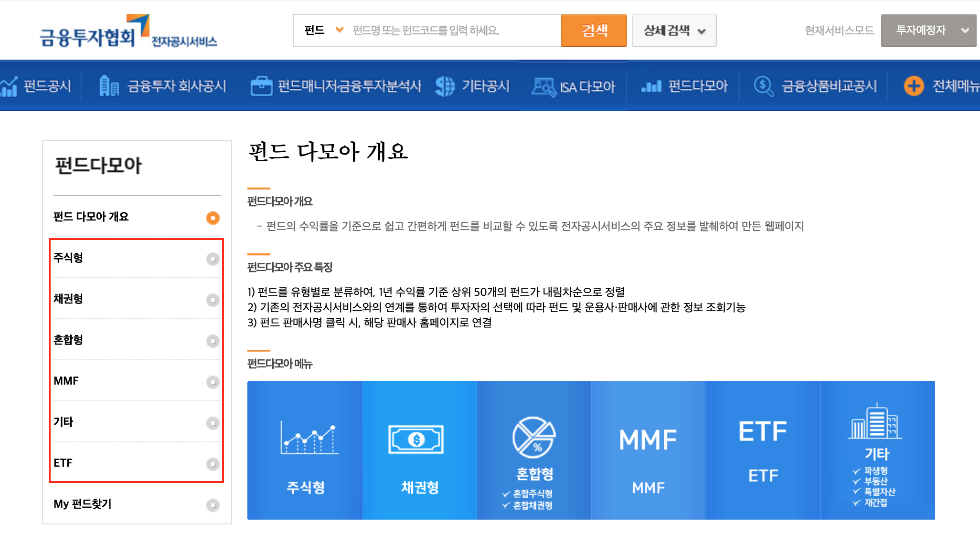Select the radio indicator beside MMF
Image resolution: width=980 pixels, height=533 pixels.
(213, 382)
